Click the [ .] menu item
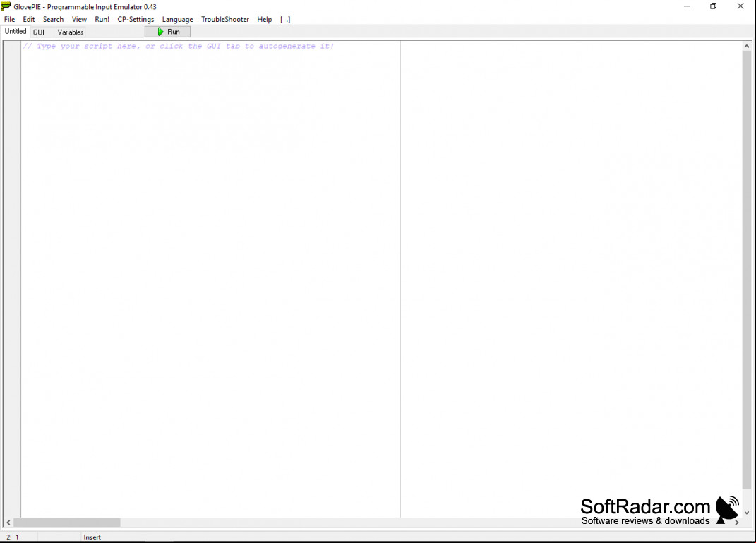Viewport: 756px width, 543px height. click(x=285, y=19)
